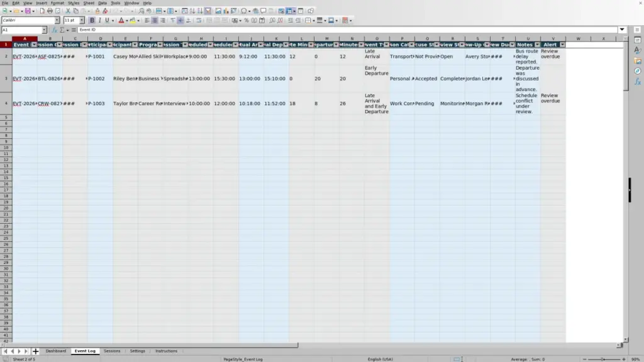Click the Font Color red A swatch
The width and height of the screenshot is (644, 362).
click(x=121, y=21)
